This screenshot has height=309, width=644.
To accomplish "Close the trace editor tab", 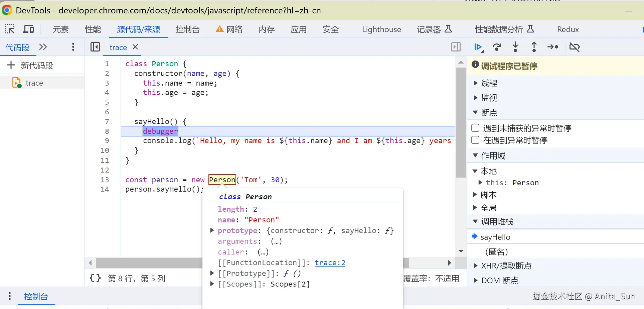I will coord(135,47).
